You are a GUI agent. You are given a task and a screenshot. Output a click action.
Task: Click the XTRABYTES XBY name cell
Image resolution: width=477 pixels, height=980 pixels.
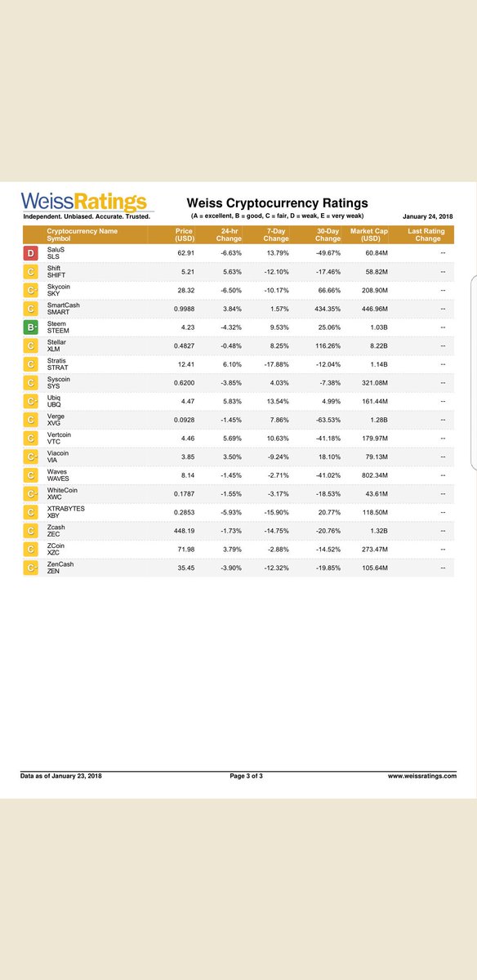point(66,512)
